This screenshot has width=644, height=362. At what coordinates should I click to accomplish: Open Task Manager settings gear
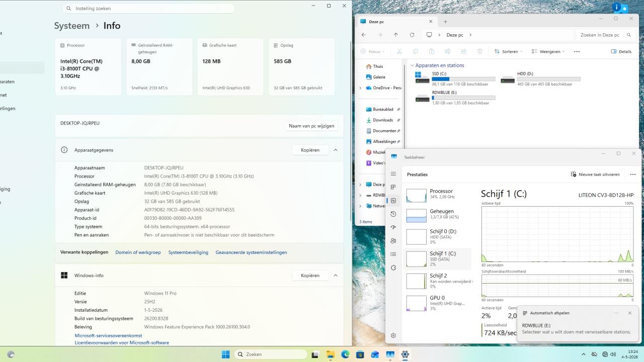pyautogui.click(x=393, y=335)
